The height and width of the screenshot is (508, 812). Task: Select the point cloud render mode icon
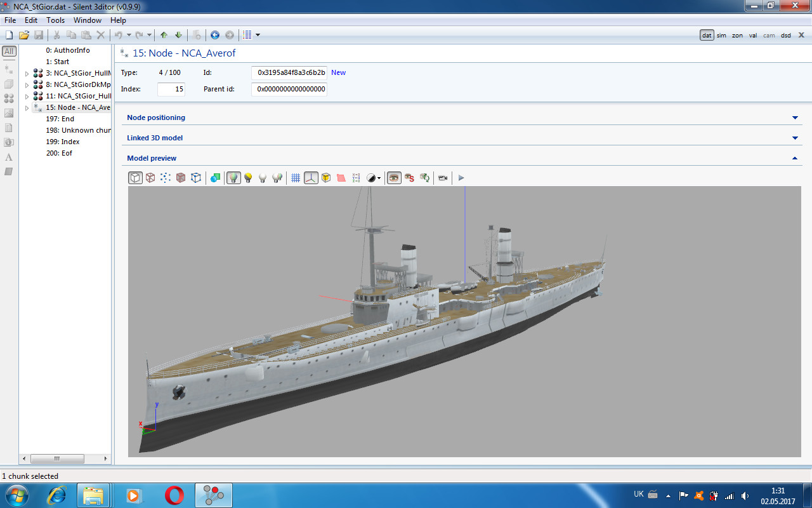tap(165, 178)
